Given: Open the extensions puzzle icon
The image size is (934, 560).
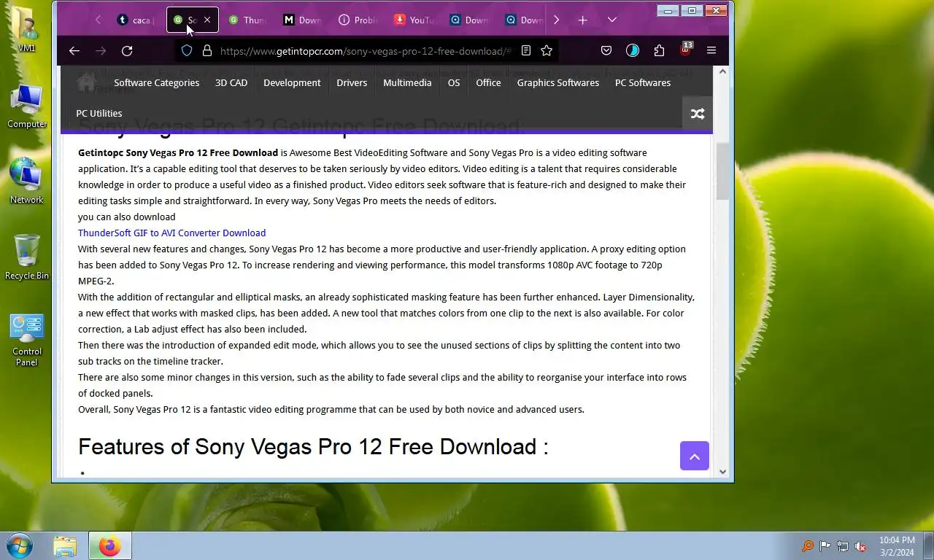Looking at the screenshot, I should (x=659, y=50).
